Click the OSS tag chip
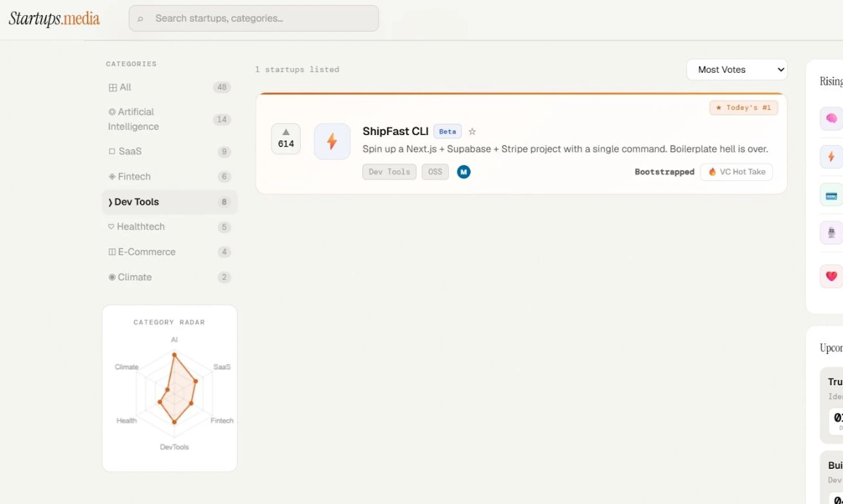Screen dimensions: 843x504 tap(435, 172)
